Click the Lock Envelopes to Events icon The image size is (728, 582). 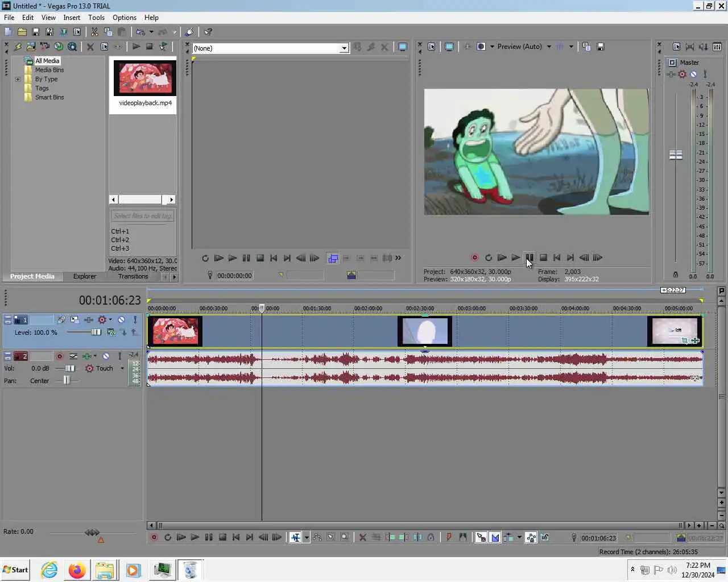(531, 537)
